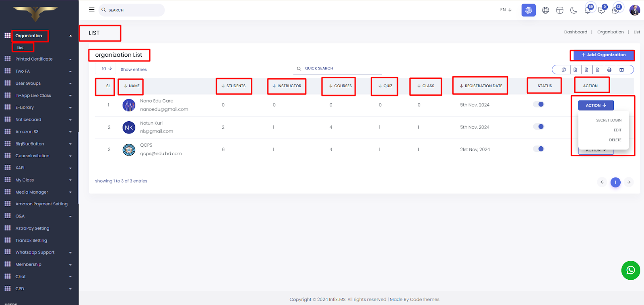Screen dimensions: 644x305
Task: Open the EN language dropdown
Action: coord(506,10)
